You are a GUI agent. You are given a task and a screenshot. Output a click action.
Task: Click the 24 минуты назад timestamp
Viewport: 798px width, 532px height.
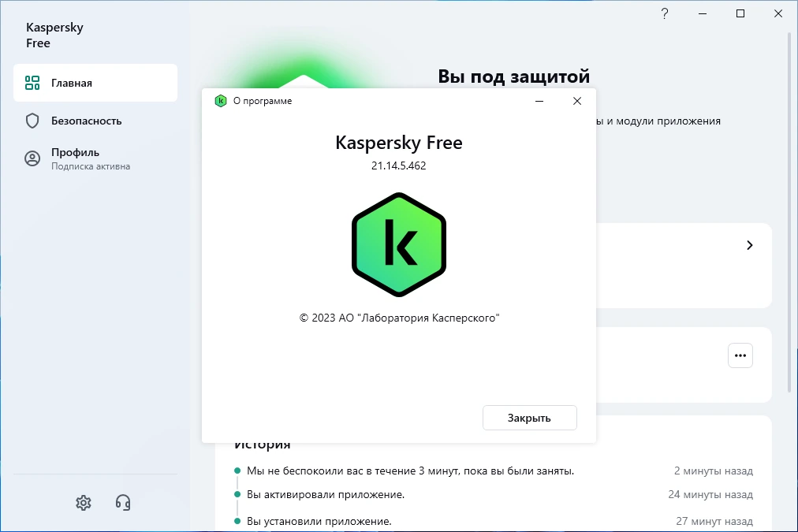coord(710,494)
